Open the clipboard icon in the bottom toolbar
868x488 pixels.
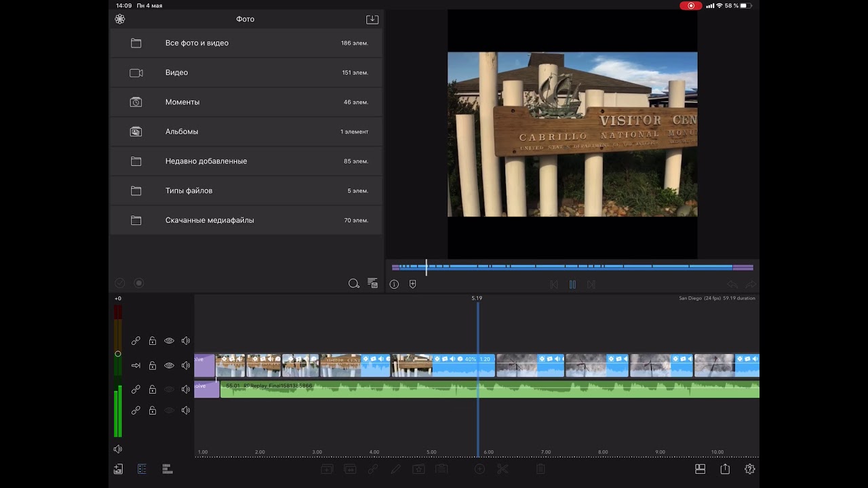point(441,469)
